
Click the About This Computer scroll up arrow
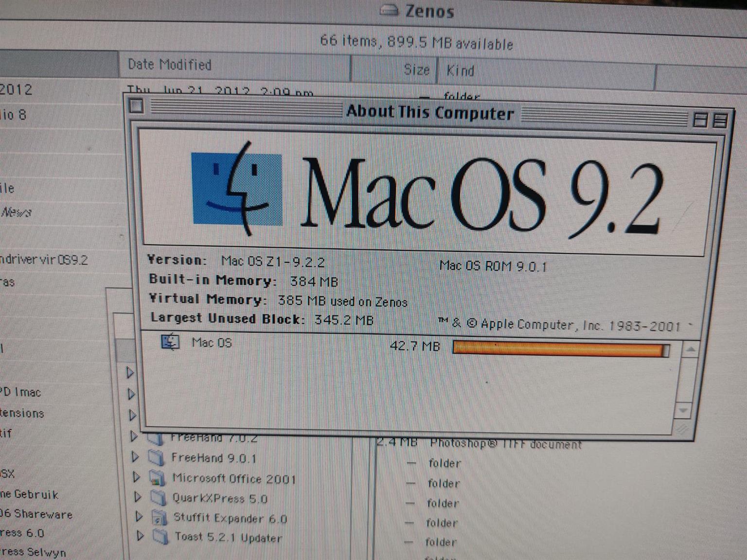pyautogui.click(x=691, y=350)
